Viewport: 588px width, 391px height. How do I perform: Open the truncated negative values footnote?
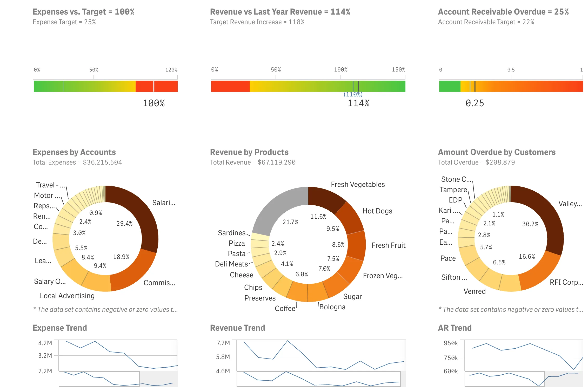coord(105,309)
